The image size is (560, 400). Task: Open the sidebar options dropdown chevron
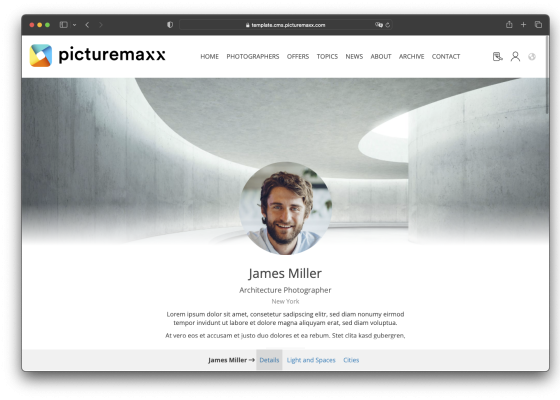point(74,25)
